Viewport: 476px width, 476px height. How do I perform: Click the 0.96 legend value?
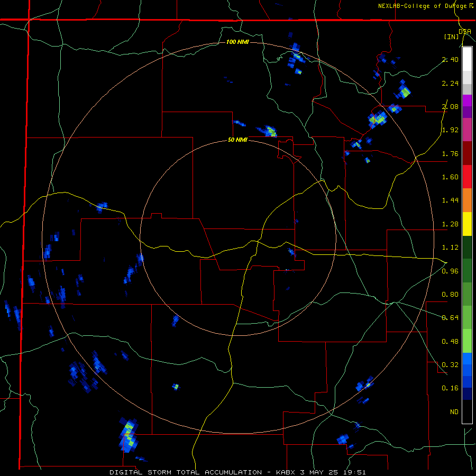450,271
